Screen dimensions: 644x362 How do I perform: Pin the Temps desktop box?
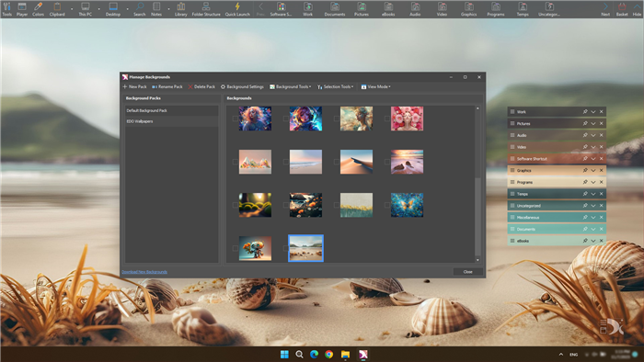[585, 194]
